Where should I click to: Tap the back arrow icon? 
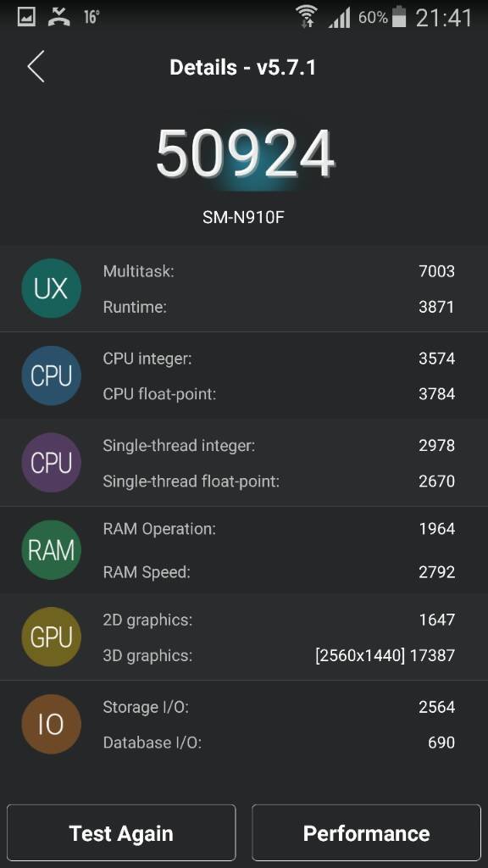36,66
